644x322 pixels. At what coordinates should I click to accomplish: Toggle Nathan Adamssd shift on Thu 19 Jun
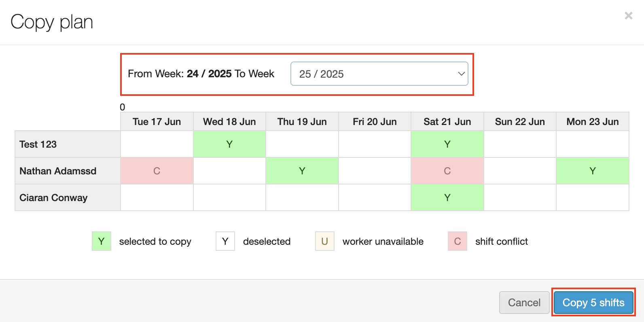pos(302,171)
